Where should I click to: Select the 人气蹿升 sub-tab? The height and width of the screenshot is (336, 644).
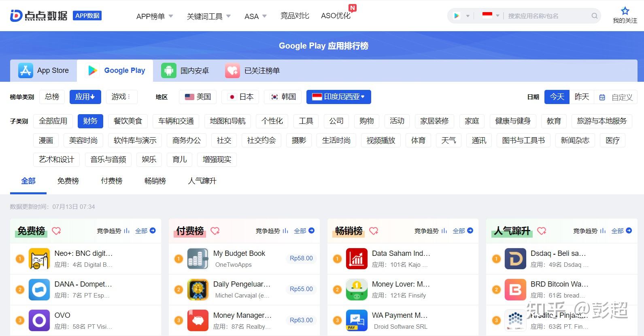[x=202, y=181]
